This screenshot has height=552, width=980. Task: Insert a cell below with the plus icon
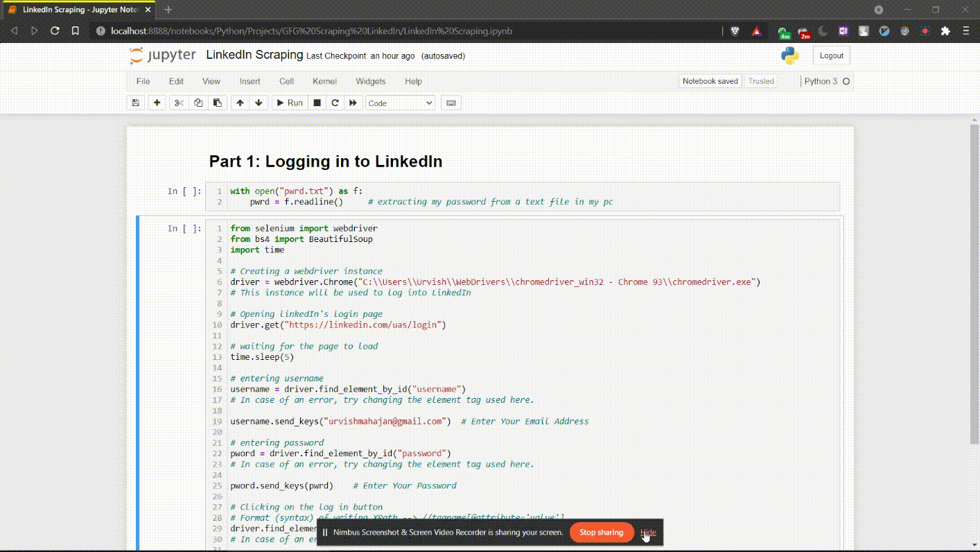pos(157,103)
